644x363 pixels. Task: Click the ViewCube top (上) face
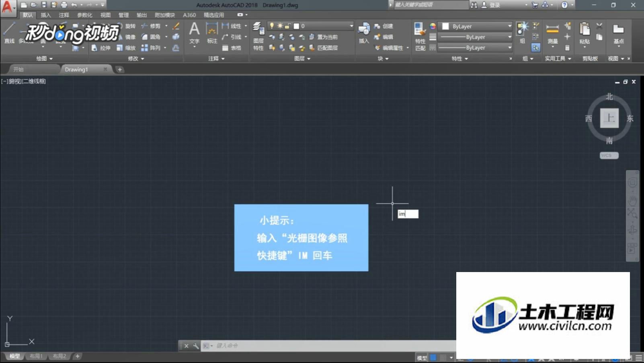click(x=609, y=118)
